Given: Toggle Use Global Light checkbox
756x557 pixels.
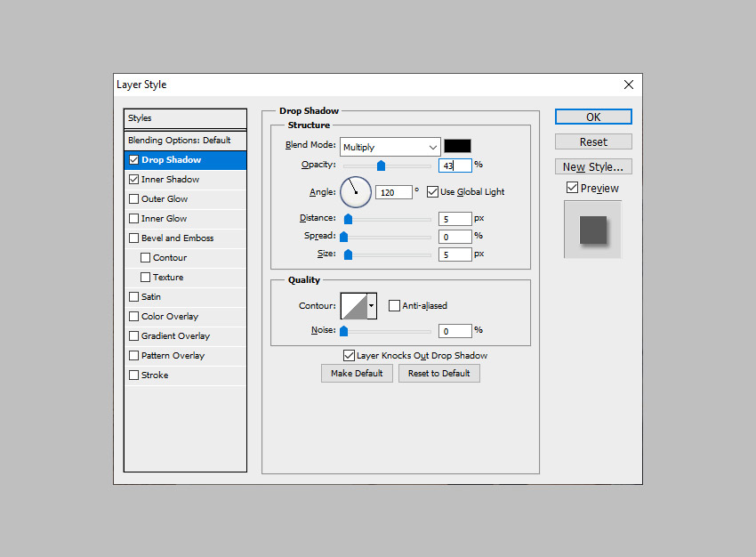Looking at the screenshot, I should [433, 192].
